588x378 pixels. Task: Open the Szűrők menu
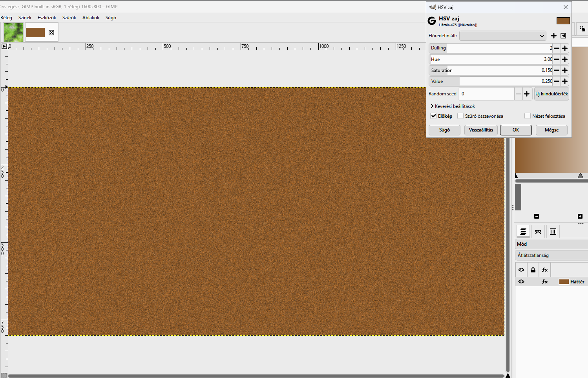point(69,18)
